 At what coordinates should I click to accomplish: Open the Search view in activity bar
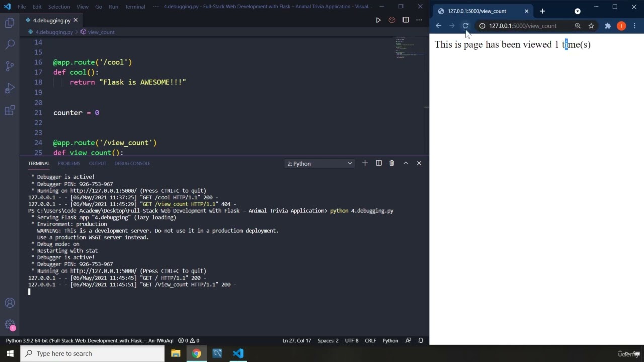coord(10,44)
